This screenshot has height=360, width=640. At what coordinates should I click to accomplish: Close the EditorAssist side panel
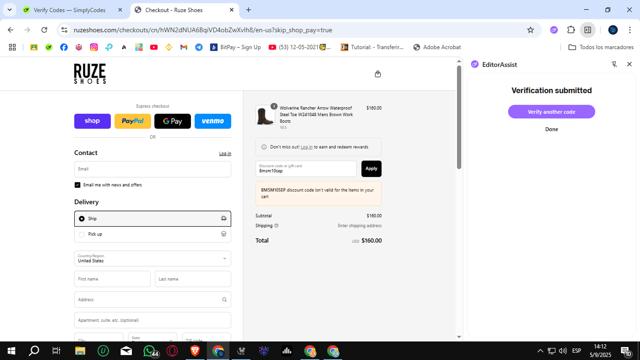(629, 64)
